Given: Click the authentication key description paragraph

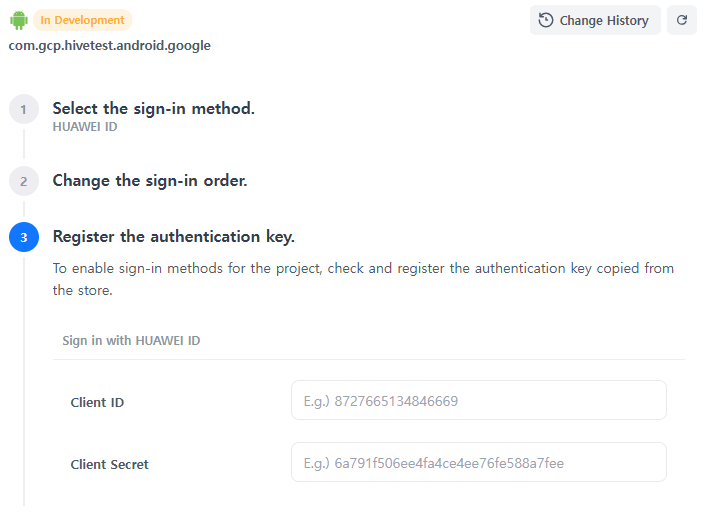Looking at the screenshot, I should click(363, 279).
